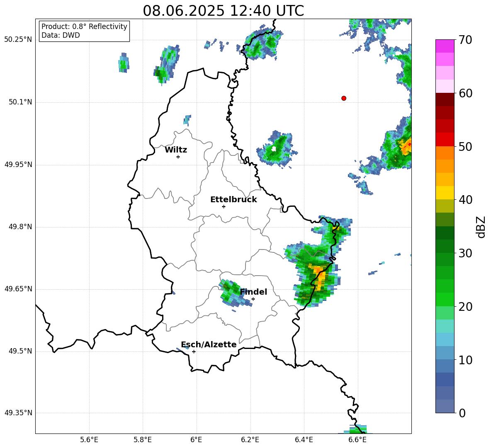Screen dimensions: 491x448
Task: Click the title '08.06.2025 12:40 UTC'
Action: click(223, 11)
